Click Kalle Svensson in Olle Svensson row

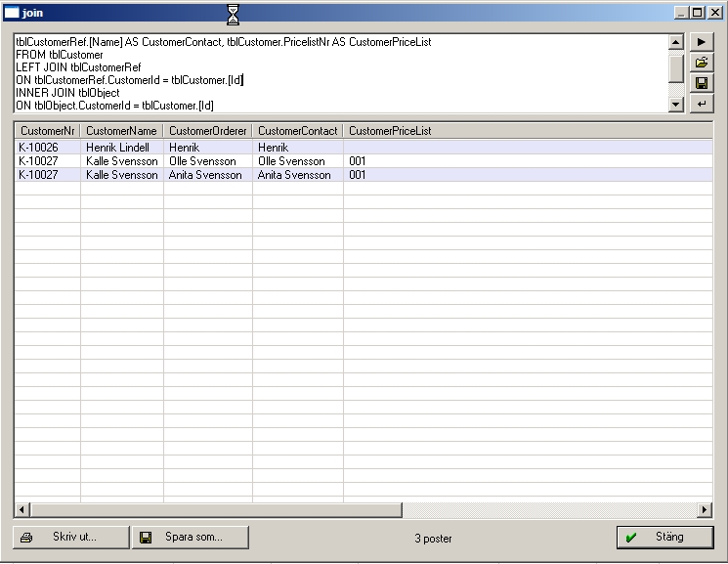[121, 161]
